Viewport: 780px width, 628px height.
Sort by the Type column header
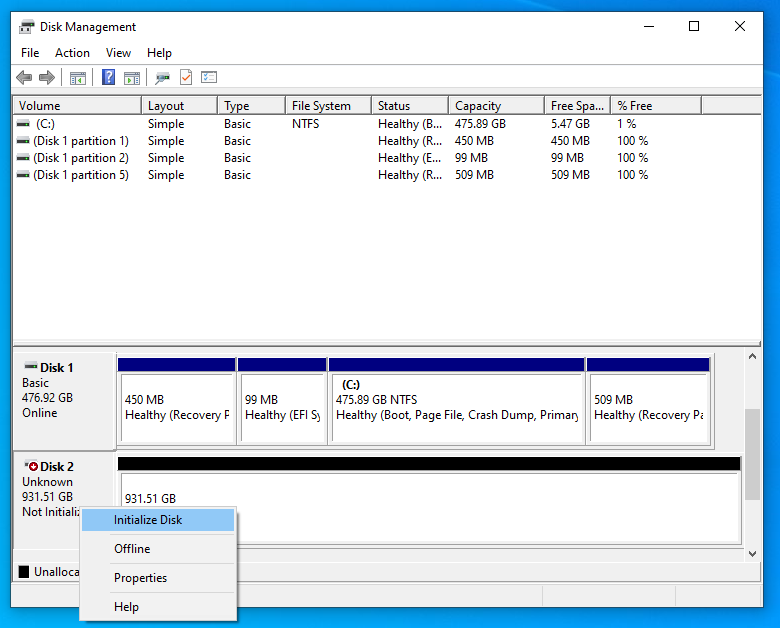[252, 105]
